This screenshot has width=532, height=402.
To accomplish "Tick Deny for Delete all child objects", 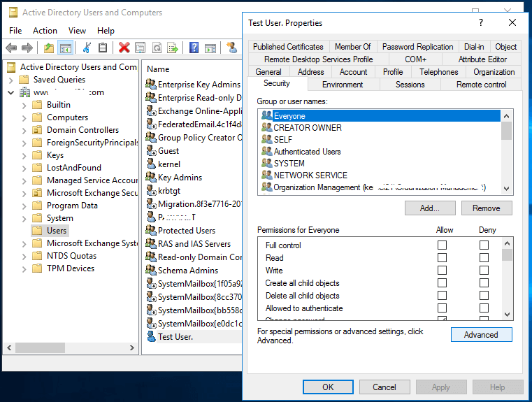I will 484,296.
